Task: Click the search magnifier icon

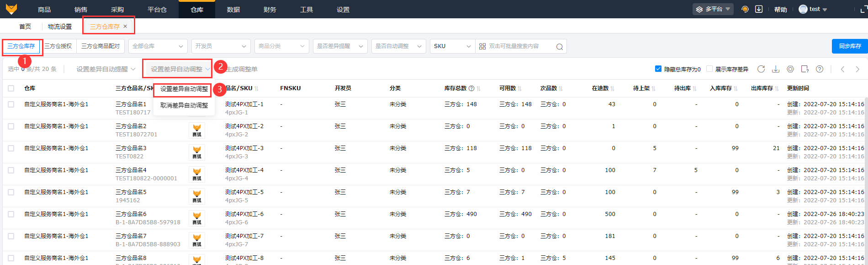Action: click(559, 47)
